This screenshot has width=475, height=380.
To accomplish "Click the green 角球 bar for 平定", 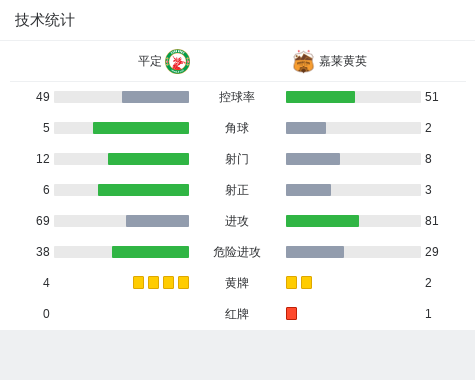I will [141, 128].
